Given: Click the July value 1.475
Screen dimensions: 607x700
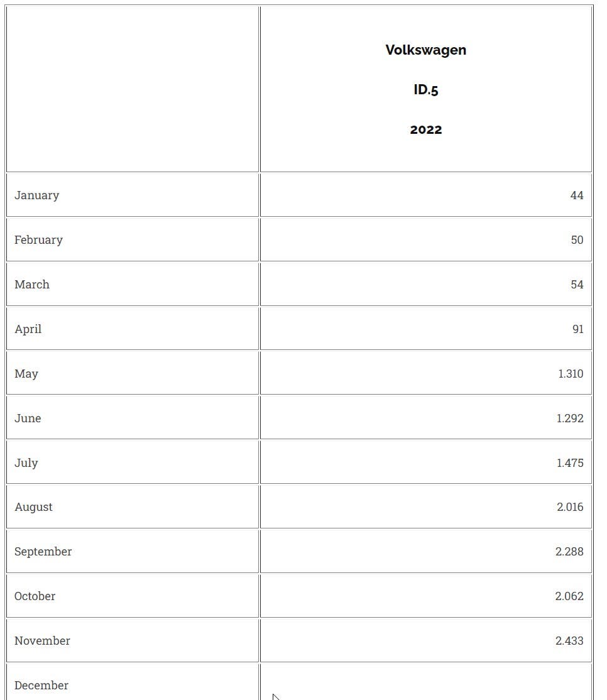Looking at the screenshot, I should 569,463.
